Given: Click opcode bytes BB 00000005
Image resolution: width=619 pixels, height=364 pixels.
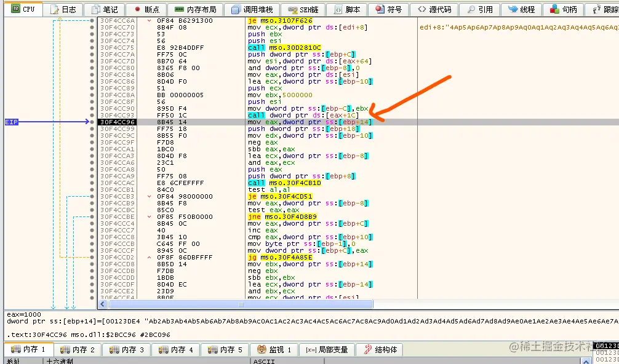Looking at the screenshot, I should coord(180,95).
